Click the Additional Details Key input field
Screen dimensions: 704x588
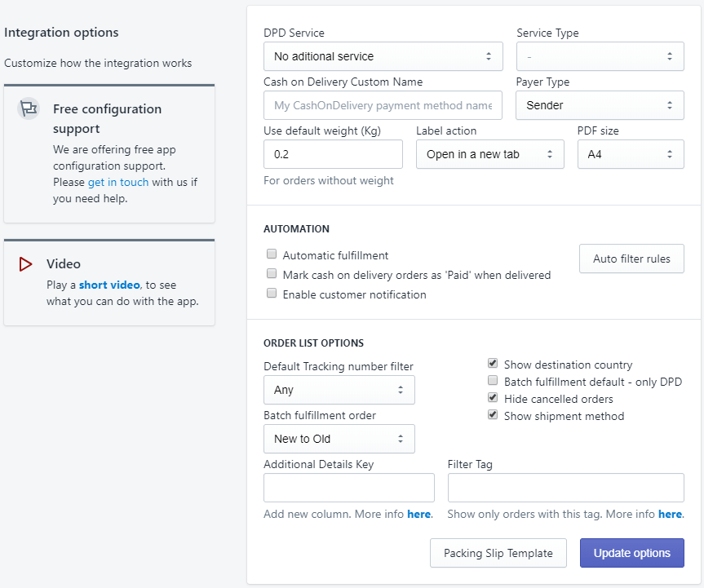pyautogui.click(x=349, y=488)
